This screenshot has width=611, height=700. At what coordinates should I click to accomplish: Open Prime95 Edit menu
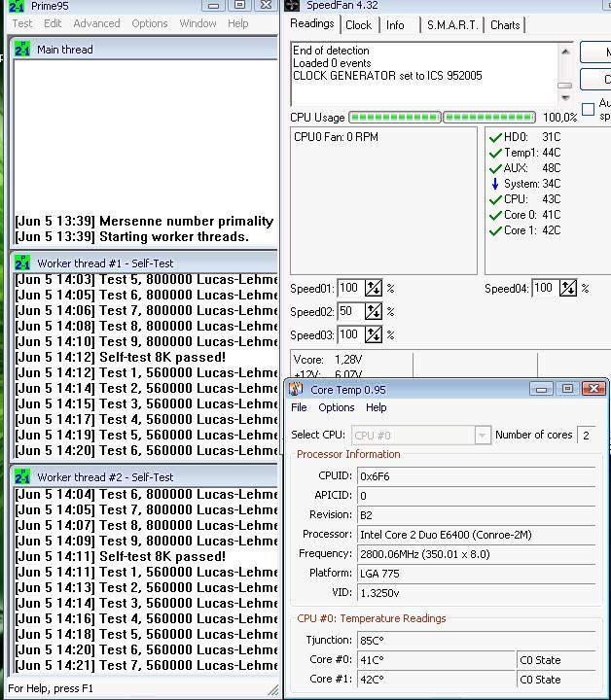coord(53,23)
